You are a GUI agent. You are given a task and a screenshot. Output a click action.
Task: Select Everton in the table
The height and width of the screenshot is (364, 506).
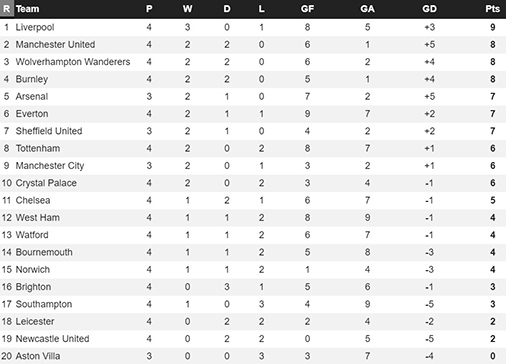point(32,114)
